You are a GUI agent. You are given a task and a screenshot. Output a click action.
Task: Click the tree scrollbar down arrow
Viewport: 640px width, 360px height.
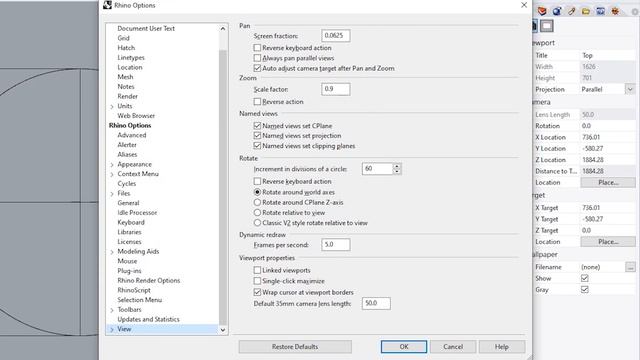[223, 330]
